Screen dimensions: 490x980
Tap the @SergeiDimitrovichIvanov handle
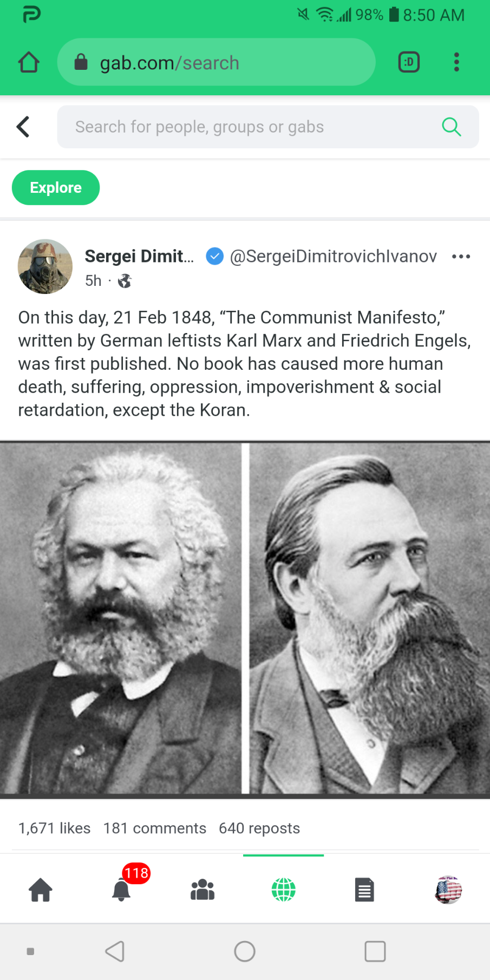pos(333,256)
